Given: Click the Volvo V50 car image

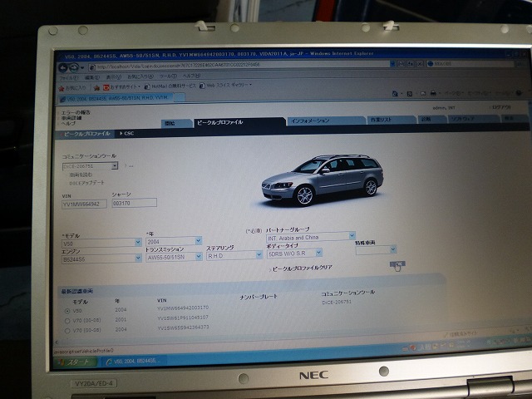Looking at the screenshot, I should click(323, 180).
